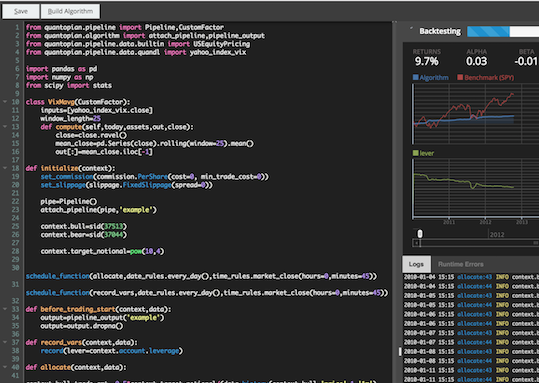The height and width of the screenshot is (383, 539).
Task: Click the log entry 2010-01-07 allocate:44
Action: 471,342
